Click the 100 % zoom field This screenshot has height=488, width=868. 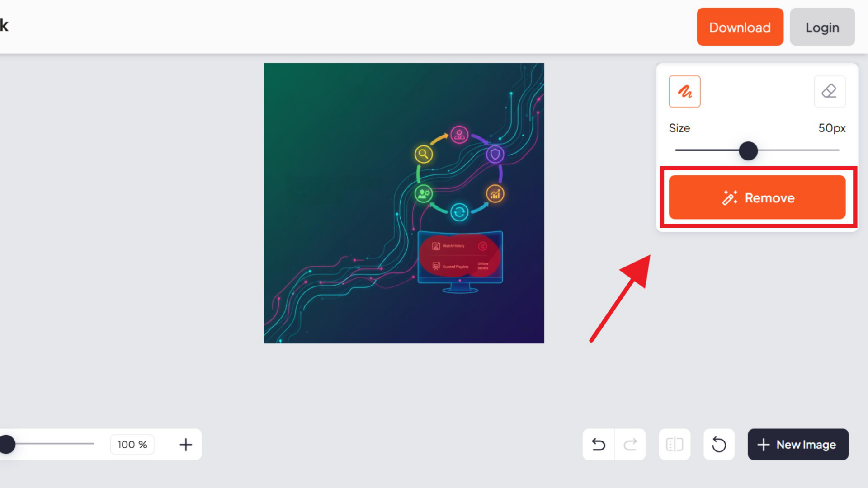(x=132, y=445)
